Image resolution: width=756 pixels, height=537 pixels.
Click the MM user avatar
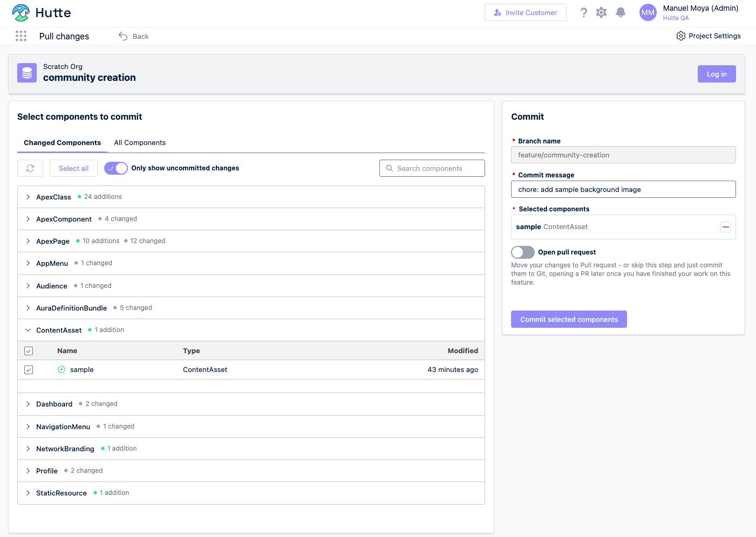coord(648,12)
